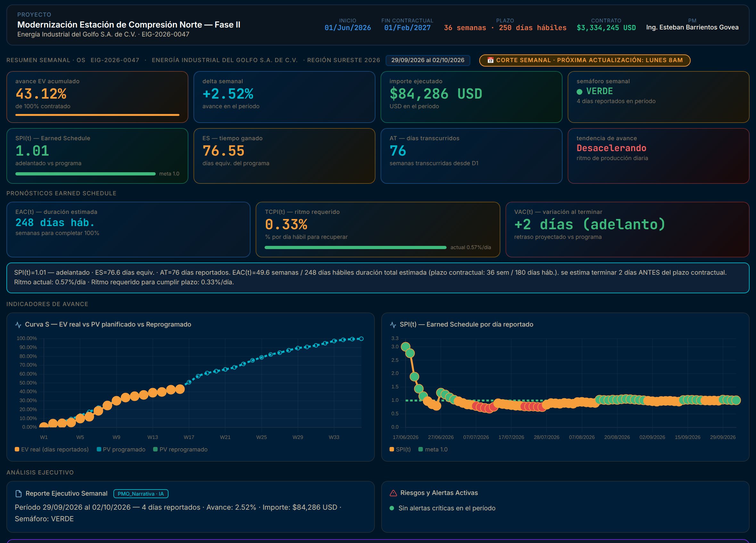Click the warning triangle icon by Riesgos y Alertas
Viewport: 756px width, 543px height.
(393, 493)
